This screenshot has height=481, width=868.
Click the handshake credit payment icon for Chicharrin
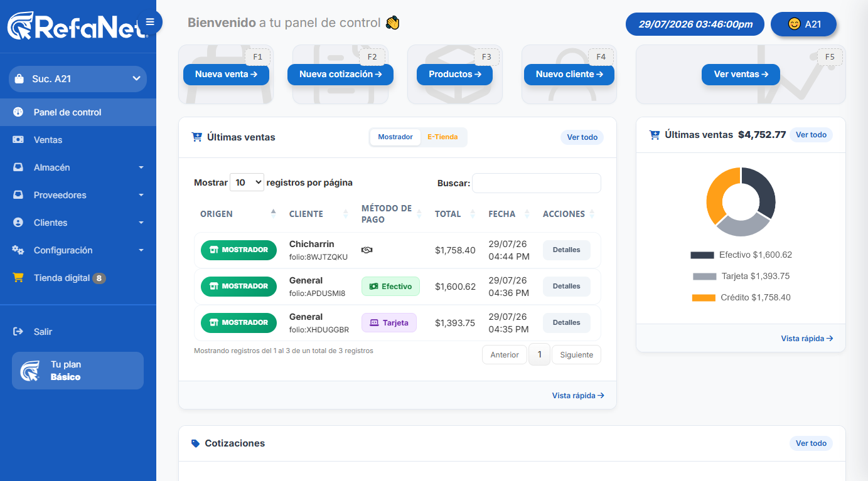pyautogui.click(x=367, y=250)
